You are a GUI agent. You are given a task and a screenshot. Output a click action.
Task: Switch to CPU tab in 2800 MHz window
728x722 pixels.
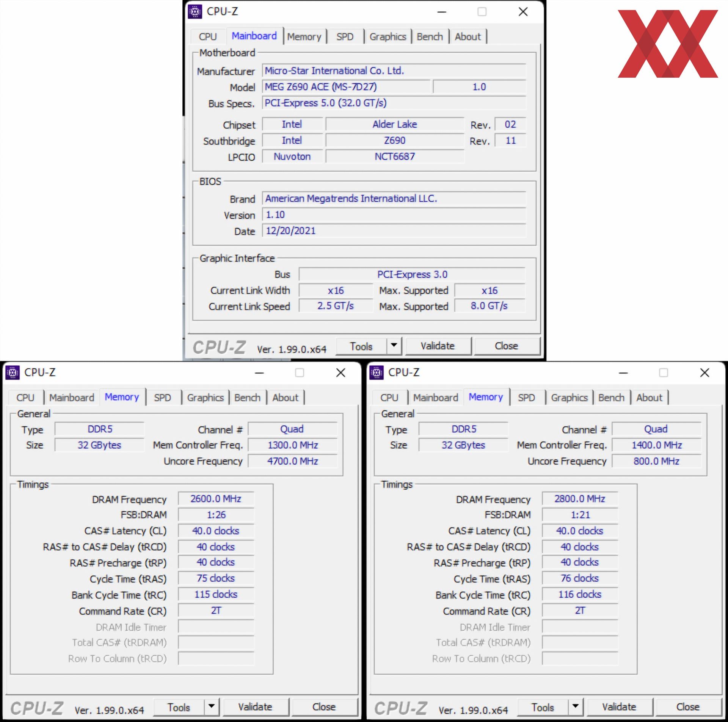[x=389, y=398]
